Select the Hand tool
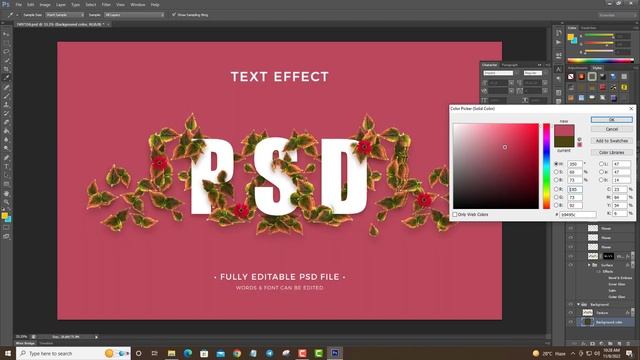 pos(6,193)
